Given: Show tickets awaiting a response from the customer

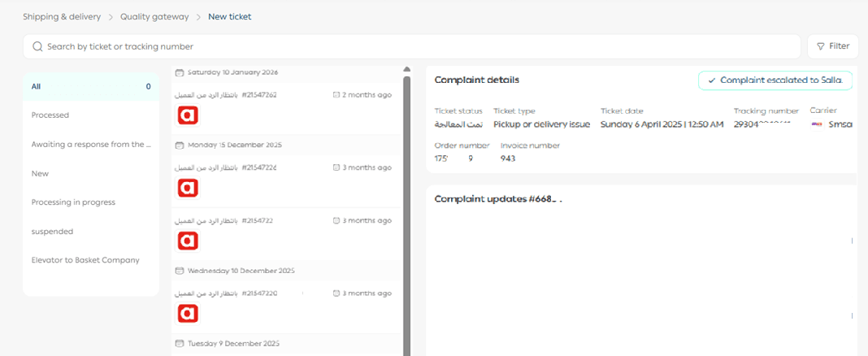Looking at the screenshot, I should [91, 145].
